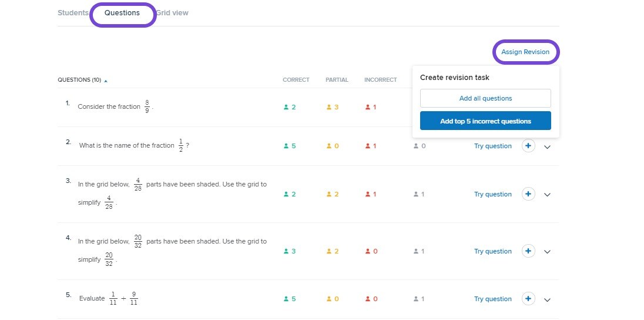Click incorrect count icon for question 4
The height and width of the screenshot is (320, 644).
click(x=368, y=251)
